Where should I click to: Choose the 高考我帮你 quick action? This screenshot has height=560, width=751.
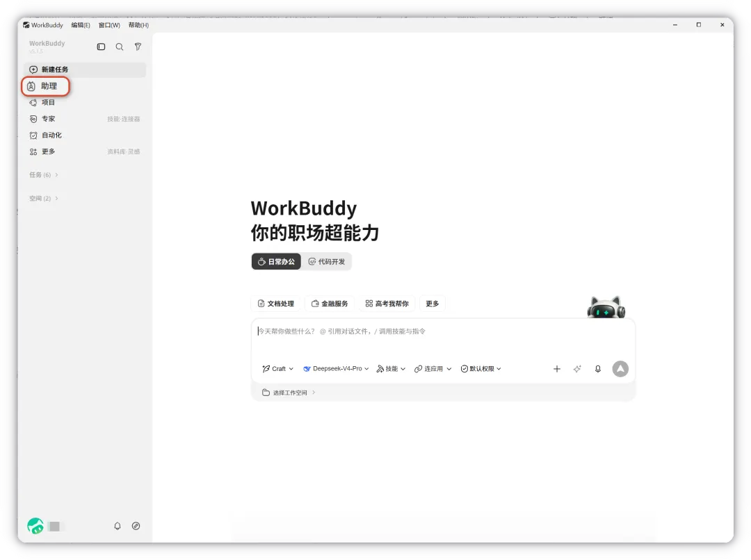tap(387, 304)
